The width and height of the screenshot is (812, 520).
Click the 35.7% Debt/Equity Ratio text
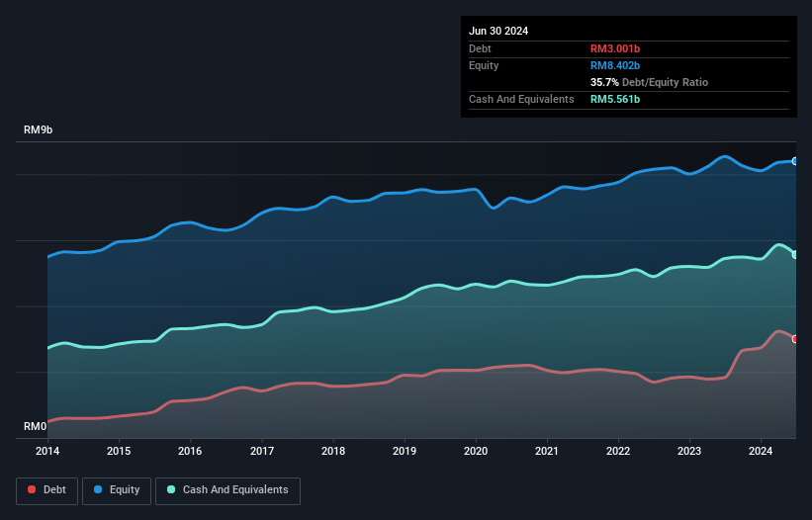(649, 82)
